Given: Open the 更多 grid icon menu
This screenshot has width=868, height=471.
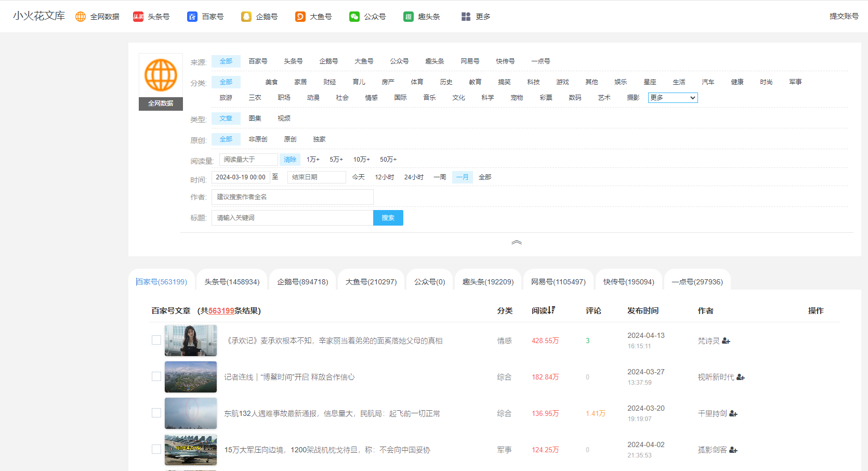Looking at the screenshot, I should 466,17.
